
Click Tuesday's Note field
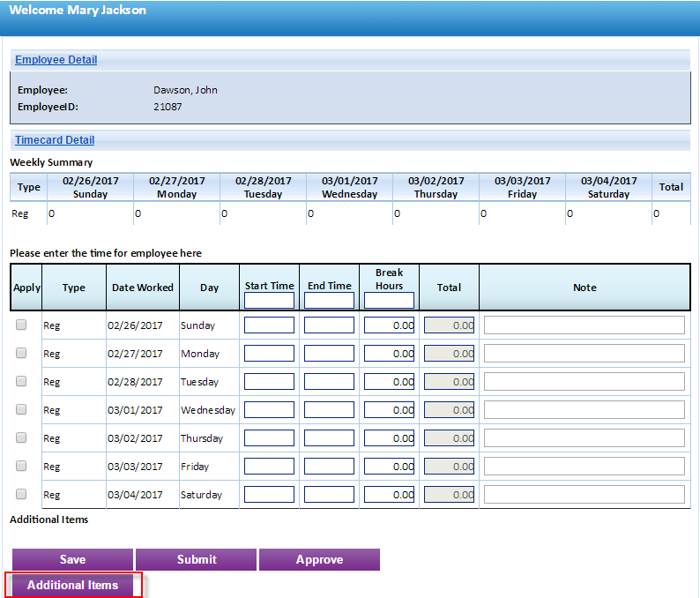click(585, 381)
